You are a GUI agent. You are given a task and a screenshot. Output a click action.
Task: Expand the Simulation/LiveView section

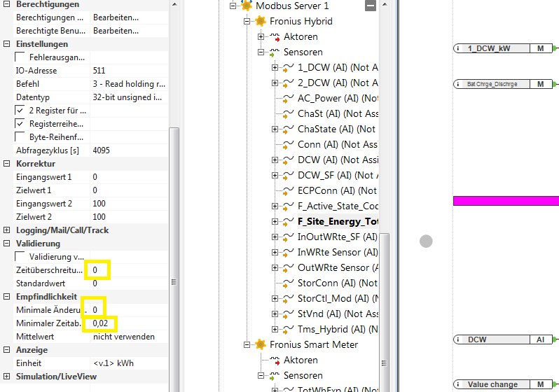pyautogui.click(x=6, y=377)
